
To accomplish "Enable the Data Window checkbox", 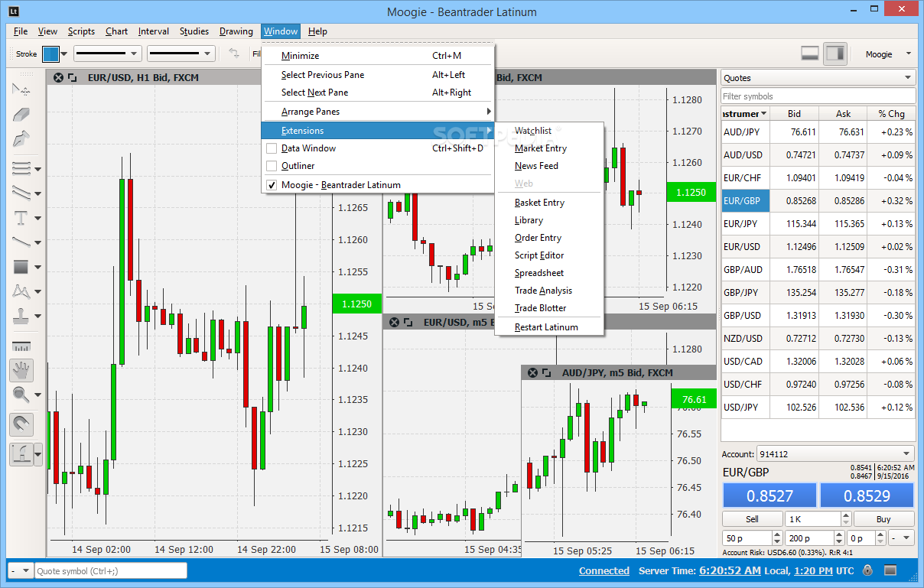I will 272,148.
